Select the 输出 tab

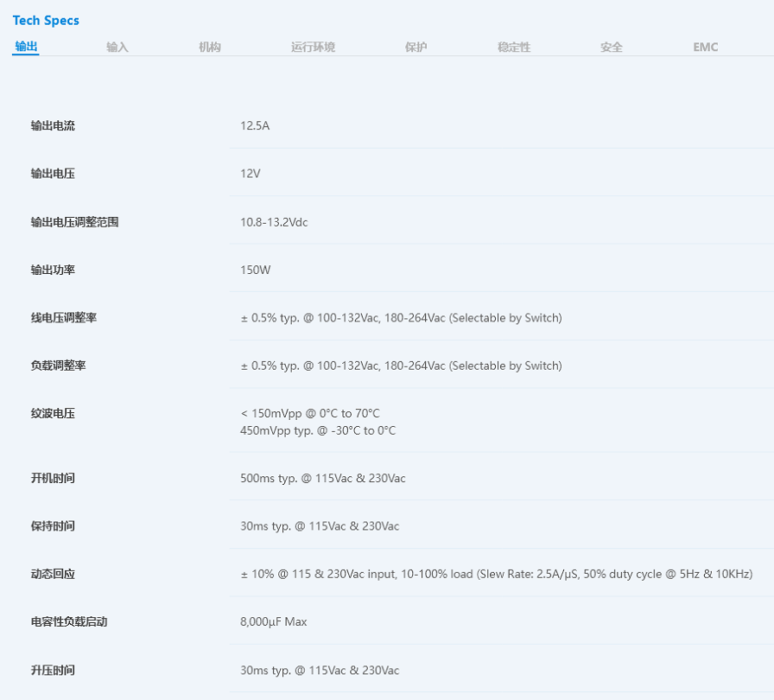(x=26, y=47)
